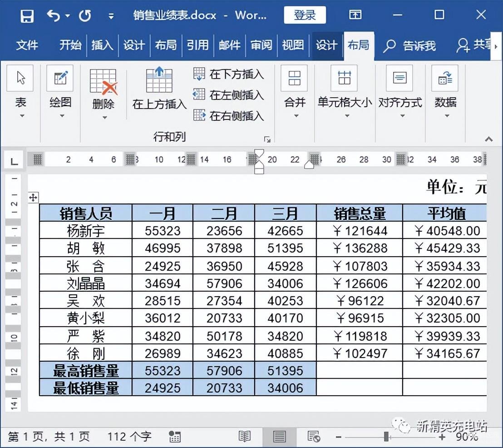Switch to Web Layout view icon
The width and height of the screenshot is (503, 448).
coord(313,437)
